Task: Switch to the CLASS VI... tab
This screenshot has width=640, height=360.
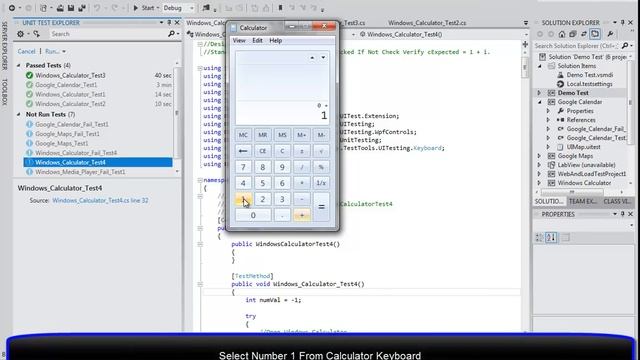Action: (617, 201)
